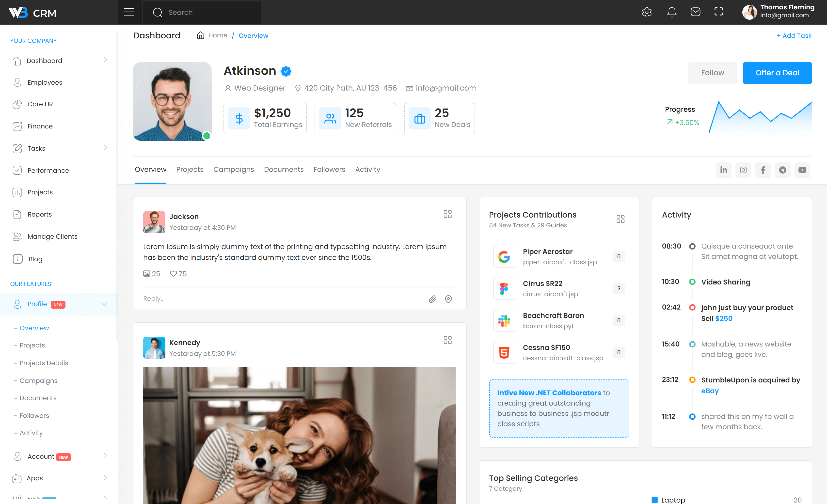Image resolution: width=827 pixels, height=504 pixels.
Task: Click the + Add Task link
Action: tap(794, 36)
